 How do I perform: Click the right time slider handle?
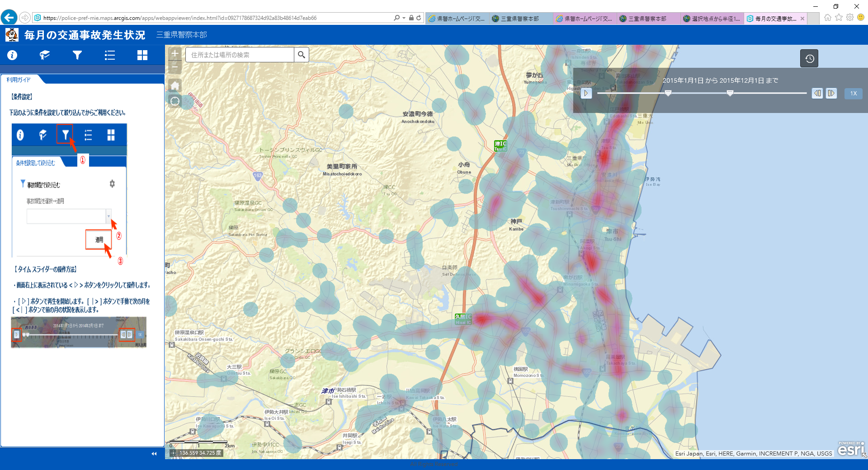[730, 93]
